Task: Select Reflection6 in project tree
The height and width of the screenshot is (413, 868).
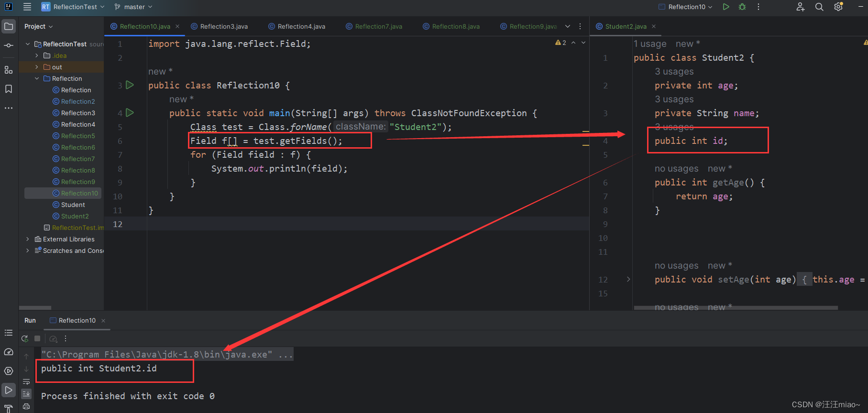Action: click(78, 147)
